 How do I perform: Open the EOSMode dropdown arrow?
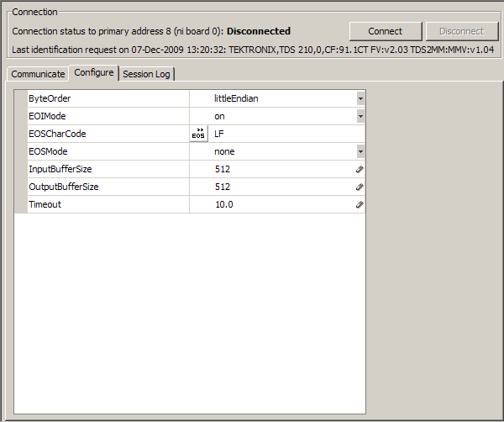coord(360,151)
